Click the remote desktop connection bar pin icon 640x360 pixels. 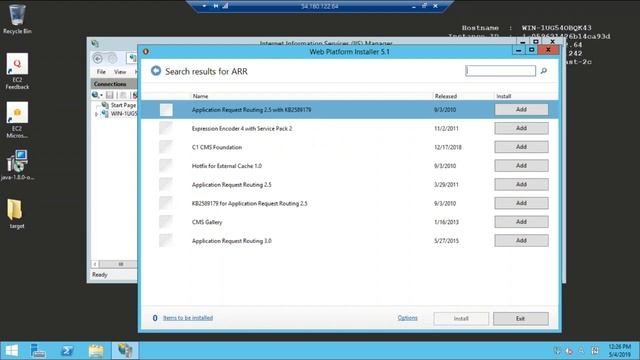[215, 6]
